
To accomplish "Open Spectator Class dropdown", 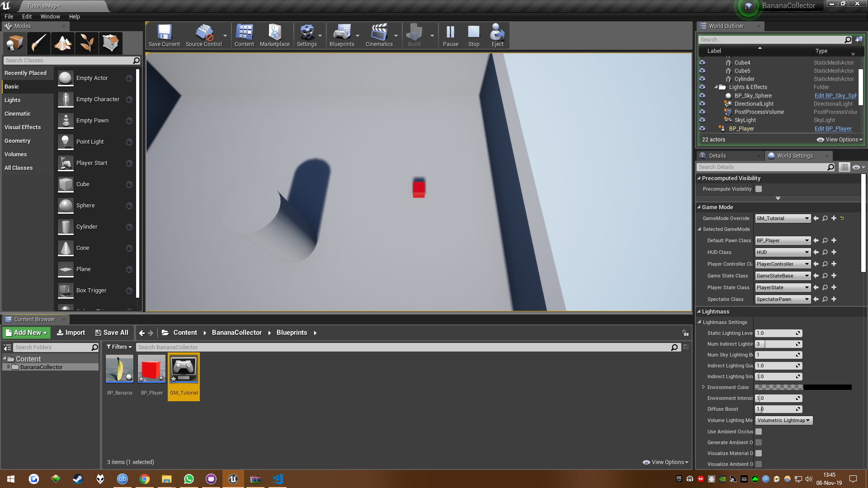I will click(x=783, y=299).
